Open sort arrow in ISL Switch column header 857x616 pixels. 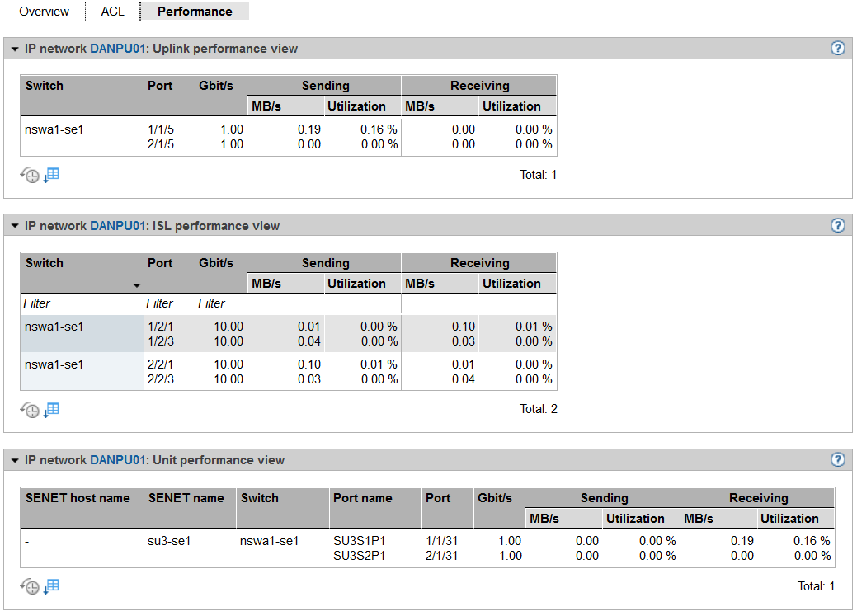tap(135, 285)
